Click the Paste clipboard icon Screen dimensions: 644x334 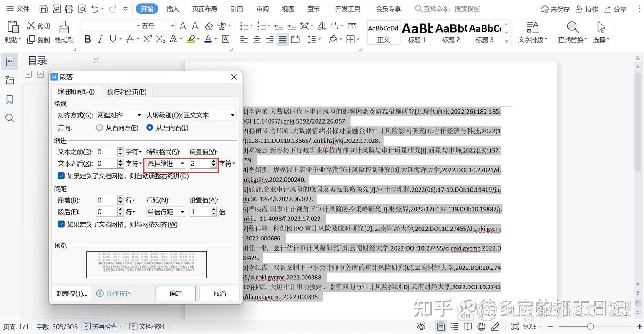pyautogui.click(x=13, y=27)
